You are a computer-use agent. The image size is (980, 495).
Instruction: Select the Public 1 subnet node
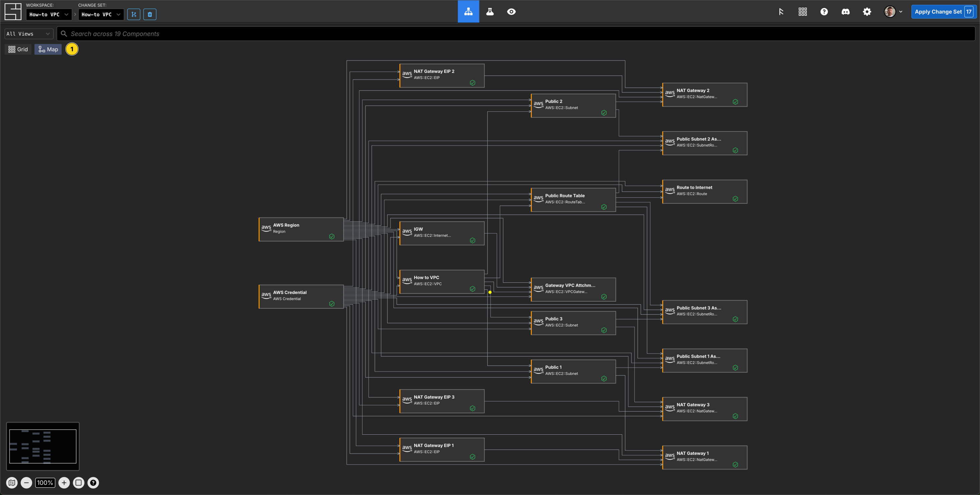(573, 371)
